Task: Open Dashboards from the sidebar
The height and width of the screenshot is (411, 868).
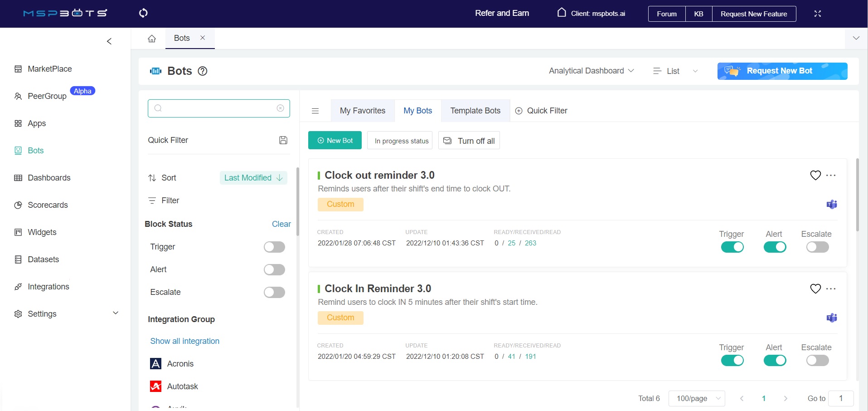Action: pyautogui.click(x=49, y=178)
